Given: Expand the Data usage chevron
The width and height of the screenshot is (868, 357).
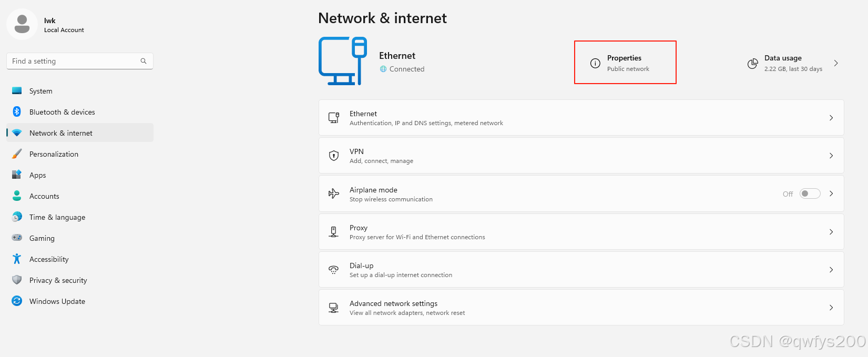Looking at the screenshot, I should [x=836, y=63].
